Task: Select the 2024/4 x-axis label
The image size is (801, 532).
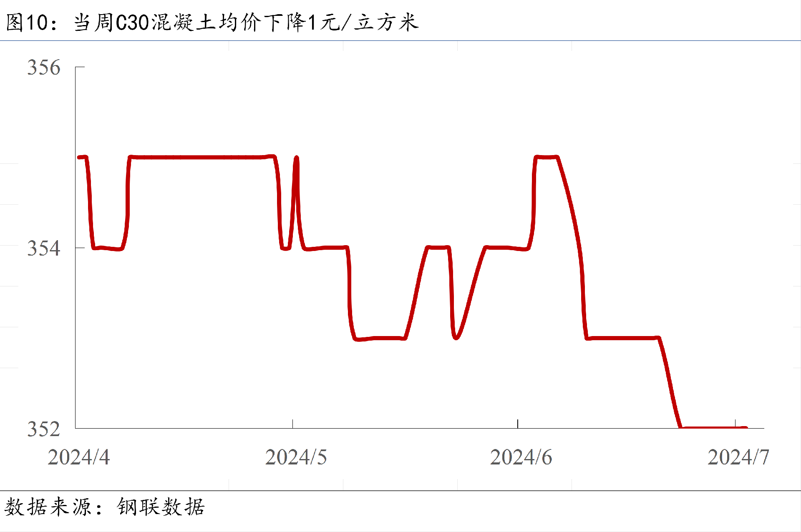Action: coord(78,457)
